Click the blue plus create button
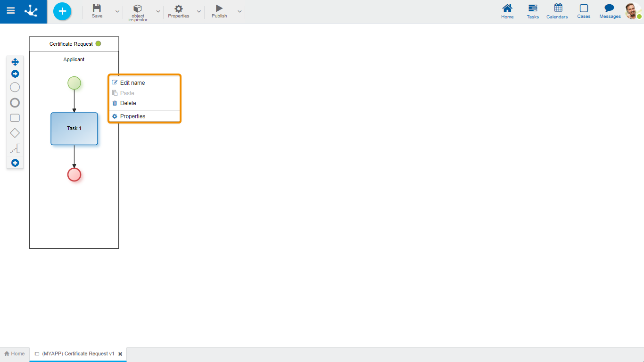Viewport: 644px width, 362px height. pyautogui.click(x=62, y=11)
